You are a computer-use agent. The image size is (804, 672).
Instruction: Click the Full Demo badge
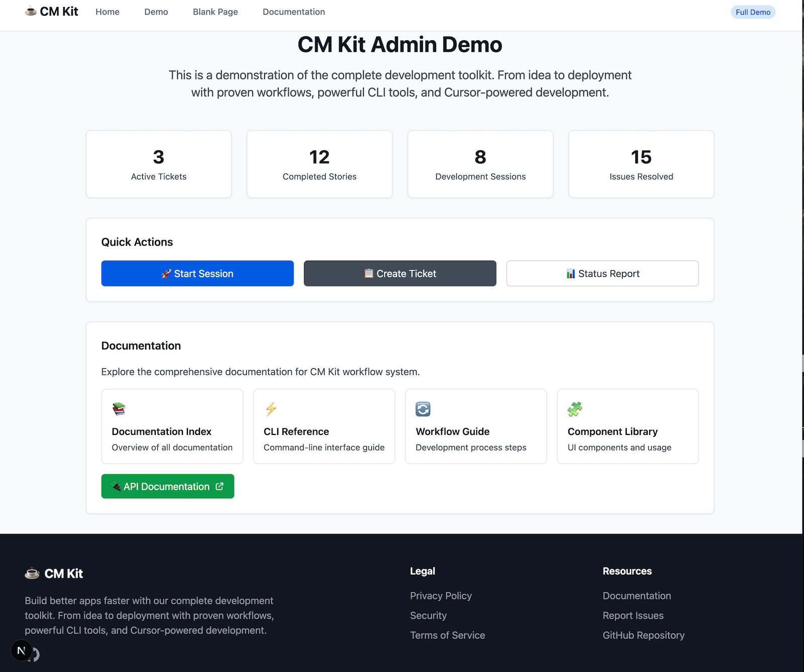point(753,12)
